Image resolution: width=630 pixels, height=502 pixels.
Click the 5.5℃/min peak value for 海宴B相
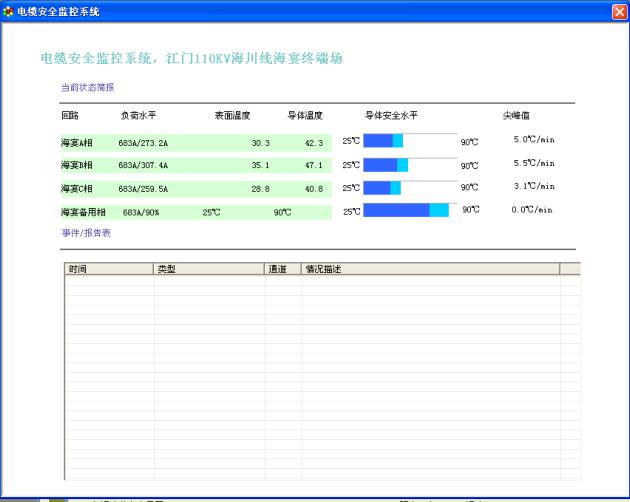click(x=533, y=163)
